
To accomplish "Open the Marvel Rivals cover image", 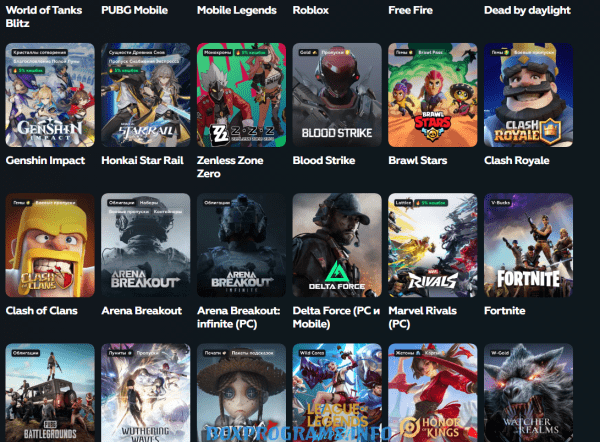I will click(x=432, y=245).
